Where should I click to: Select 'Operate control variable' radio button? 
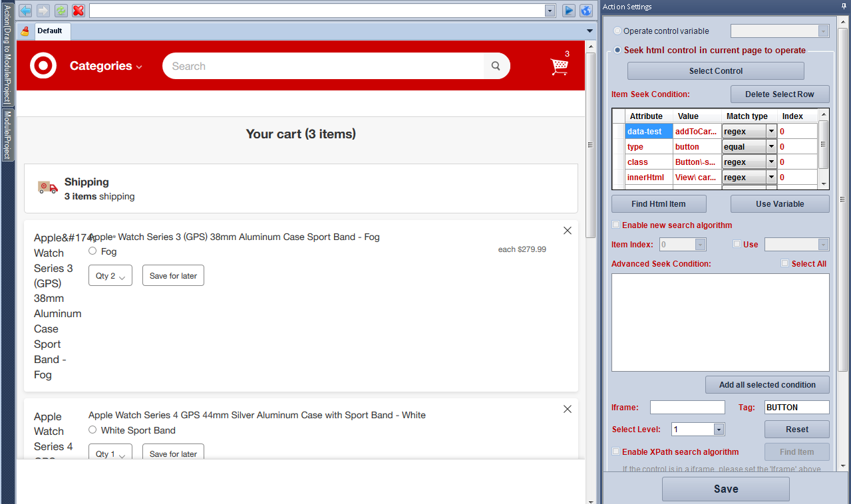coord(617,31)
